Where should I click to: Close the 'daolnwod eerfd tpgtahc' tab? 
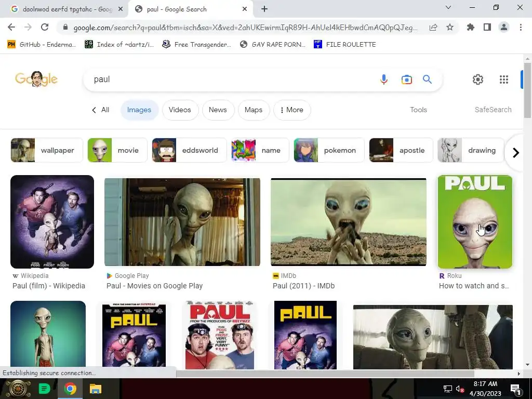(121, 9)
